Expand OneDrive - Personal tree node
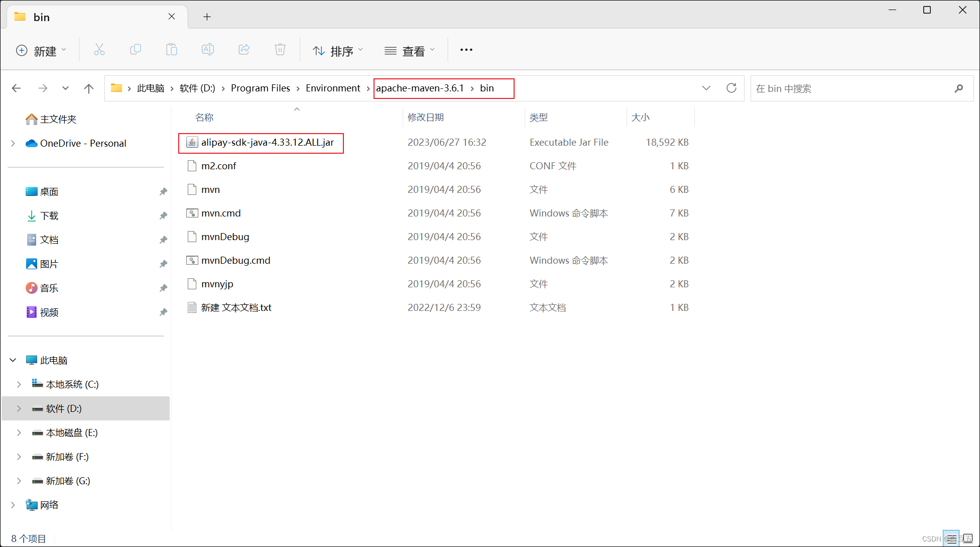The width and height of the screenshot is (980, 547). (x=13, y=143)
